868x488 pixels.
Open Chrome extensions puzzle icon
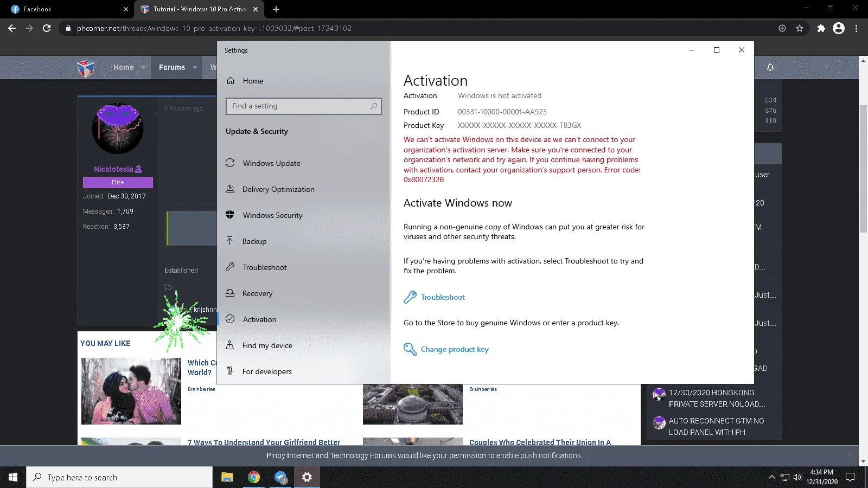click(821, 28)
